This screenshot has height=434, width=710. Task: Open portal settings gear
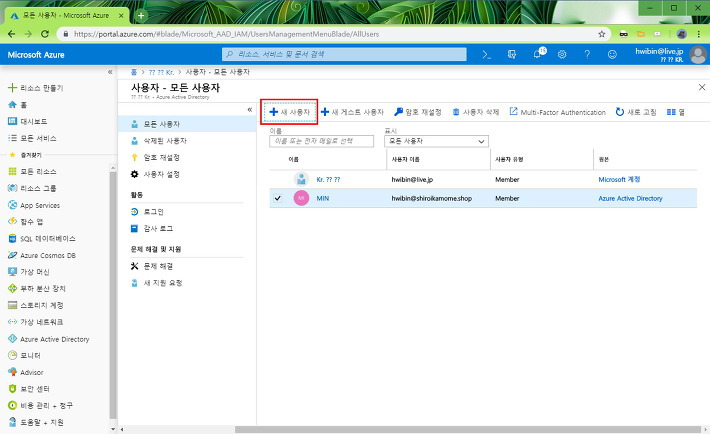pyautogui.click(x=562, y=54)
